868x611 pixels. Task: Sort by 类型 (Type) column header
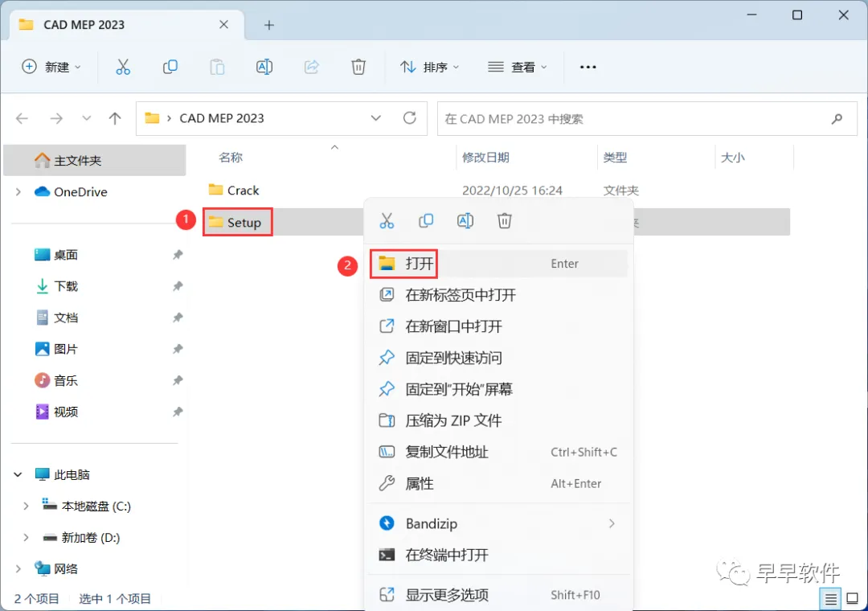[615, 158]
